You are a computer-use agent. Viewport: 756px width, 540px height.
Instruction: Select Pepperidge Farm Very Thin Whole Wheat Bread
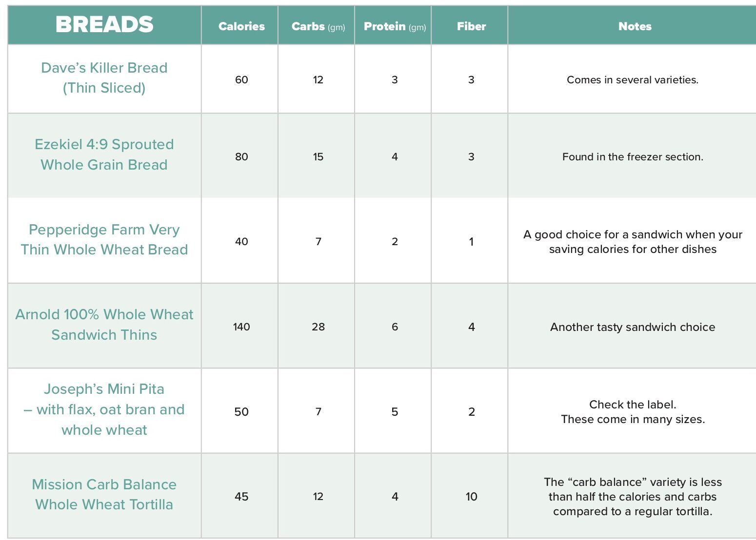[104, 240]
